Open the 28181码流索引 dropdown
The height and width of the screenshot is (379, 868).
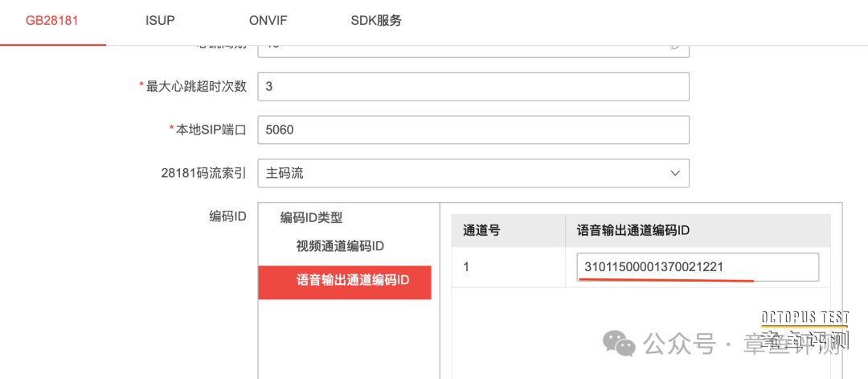click(x=473, y=173)
